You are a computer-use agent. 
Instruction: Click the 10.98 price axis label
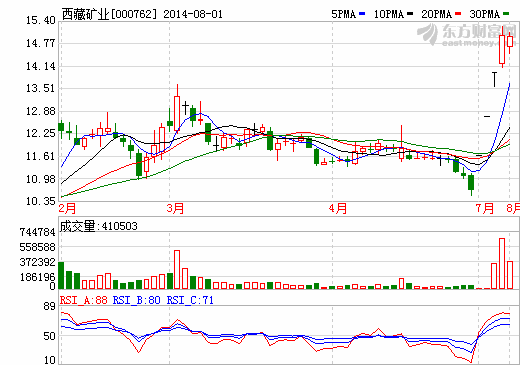click(41, 179)
